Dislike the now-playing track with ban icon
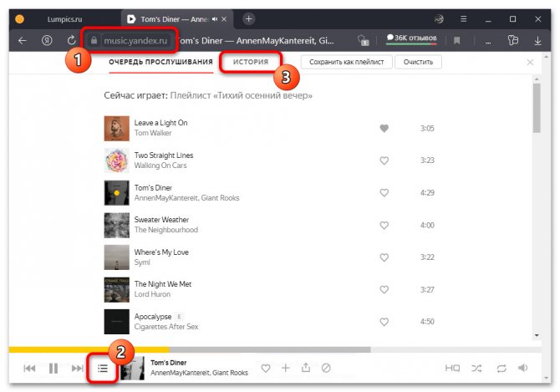Viewport: 560px width, 392px height. 326,368
